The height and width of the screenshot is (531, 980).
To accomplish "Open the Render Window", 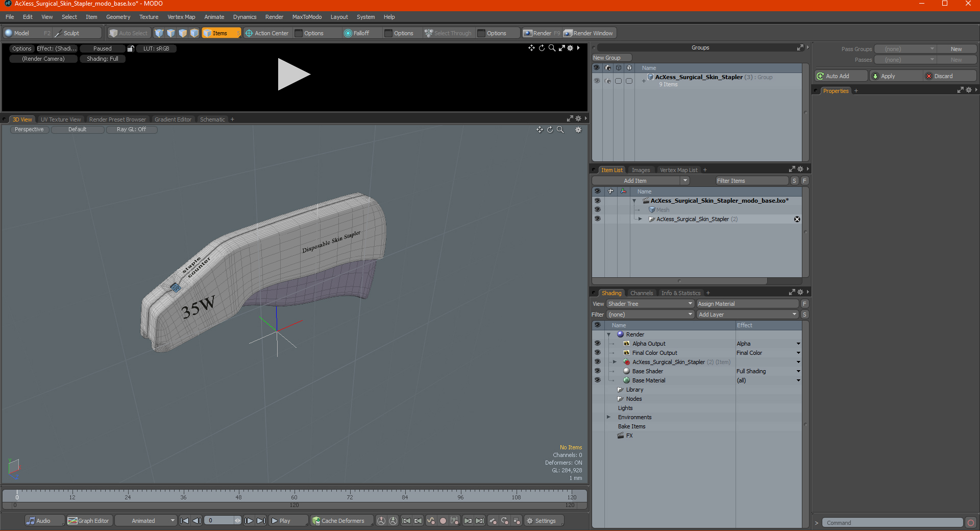I will click(x=589, y=33).
